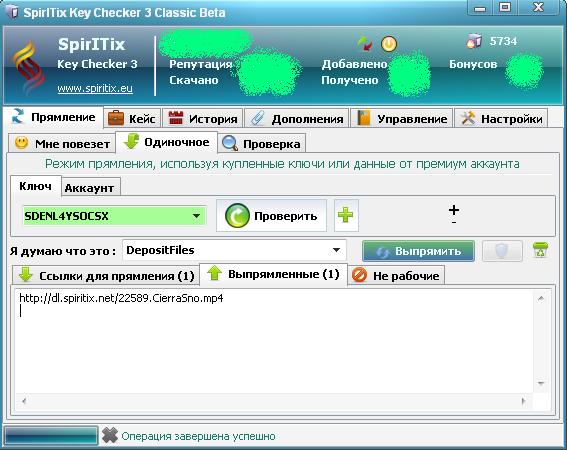Click the link text 22589.CierraSno.mp4
567x450 pixels.
click(171, 298)
